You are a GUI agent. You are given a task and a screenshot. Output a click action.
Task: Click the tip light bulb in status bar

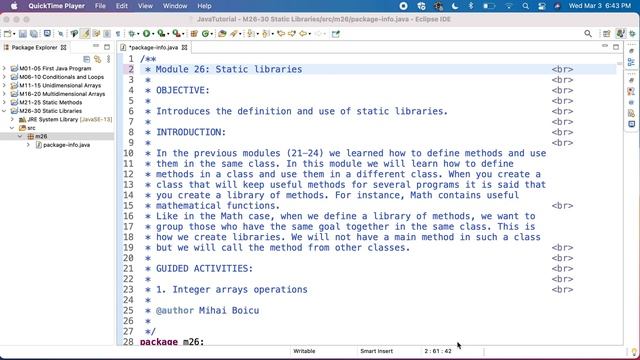[x=634, y=351]
